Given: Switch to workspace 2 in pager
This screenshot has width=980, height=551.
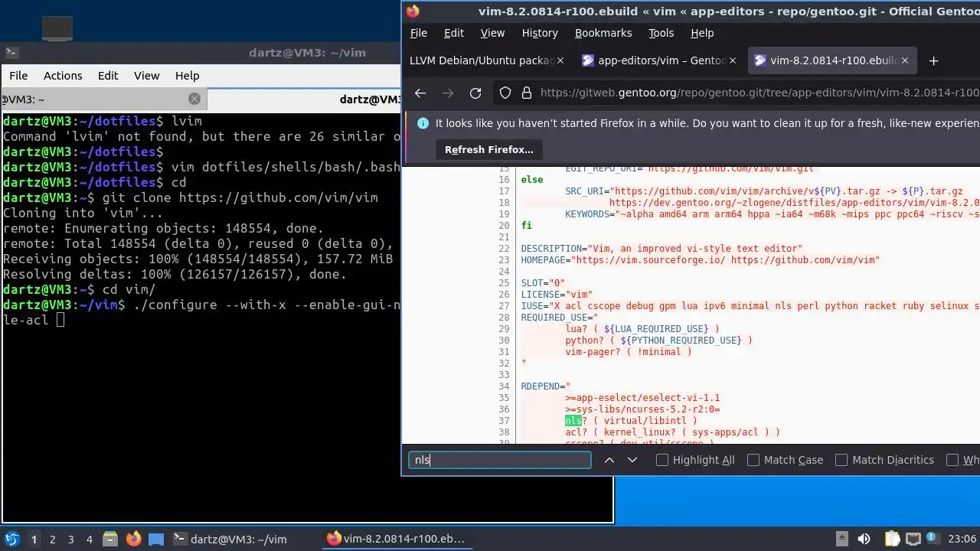Looking at the screenshot, I should [52, 539].
